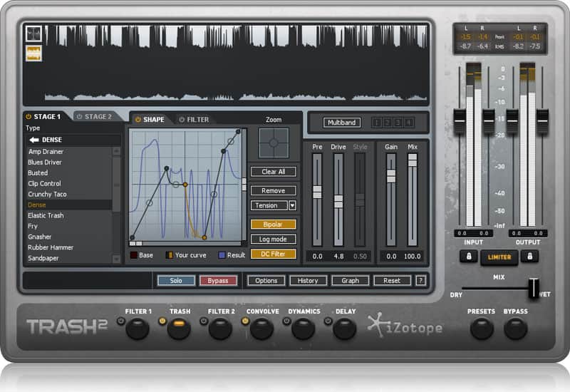Select the Fry distortion type

pyautogui.click(x=33, y=226)
